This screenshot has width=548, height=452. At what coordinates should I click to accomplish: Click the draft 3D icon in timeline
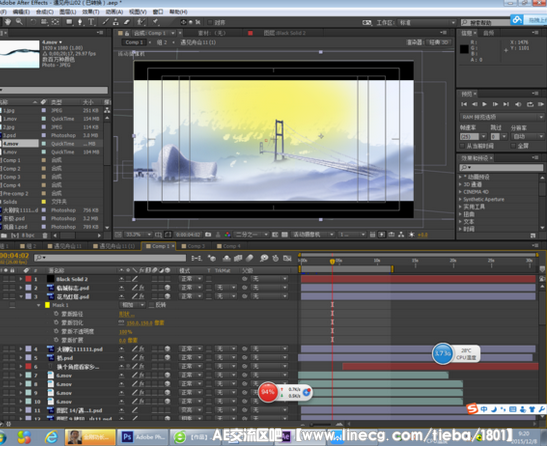tap(212, 258)
